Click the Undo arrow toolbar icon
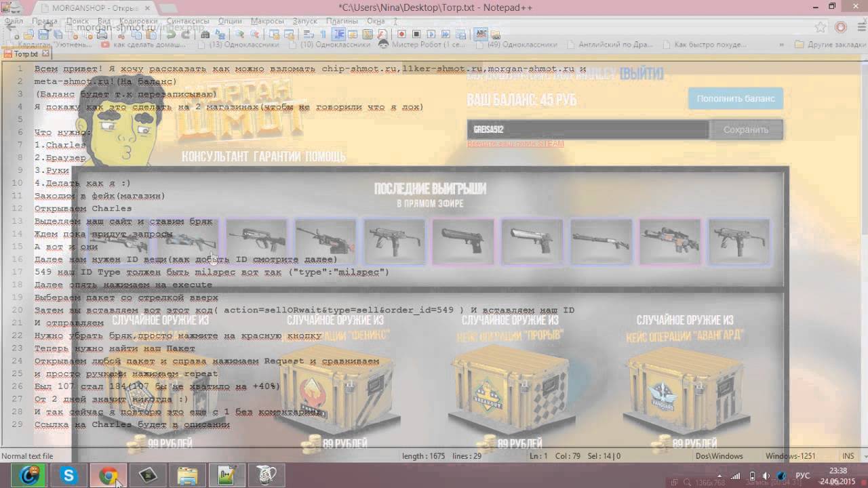This screenshot has height=488, width=868. tap(171, 34)
